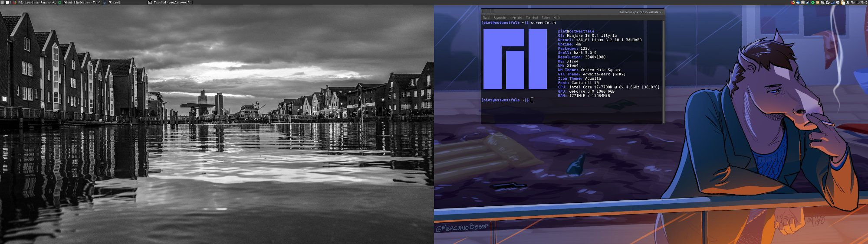The image size is (868, 244).
Task: Click the terminal prompt input cursor
Action: (532, 100)
